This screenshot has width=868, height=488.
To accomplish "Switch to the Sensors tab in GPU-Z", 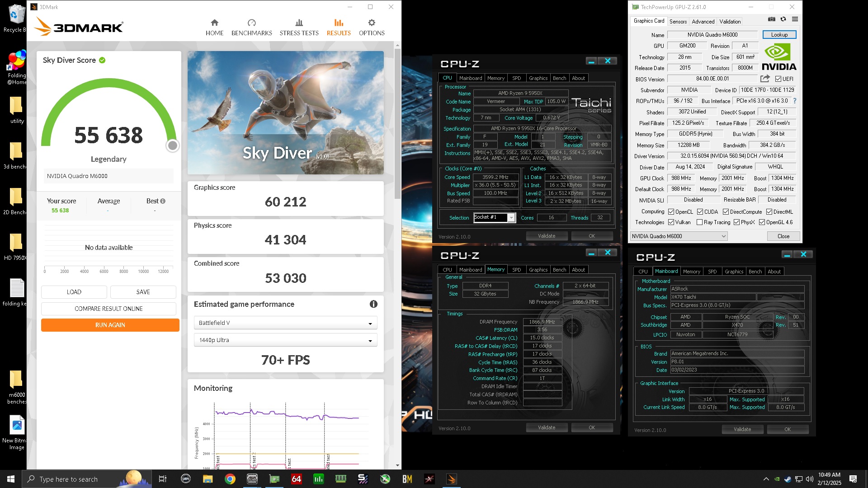I will (x=678, y=21).
